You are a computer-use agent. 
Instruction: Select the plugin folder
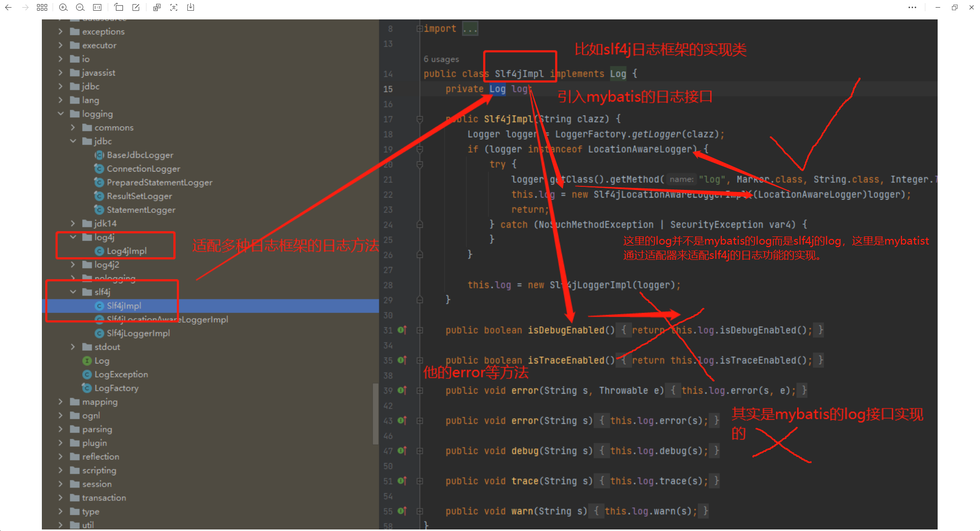[x=94, y=443]
